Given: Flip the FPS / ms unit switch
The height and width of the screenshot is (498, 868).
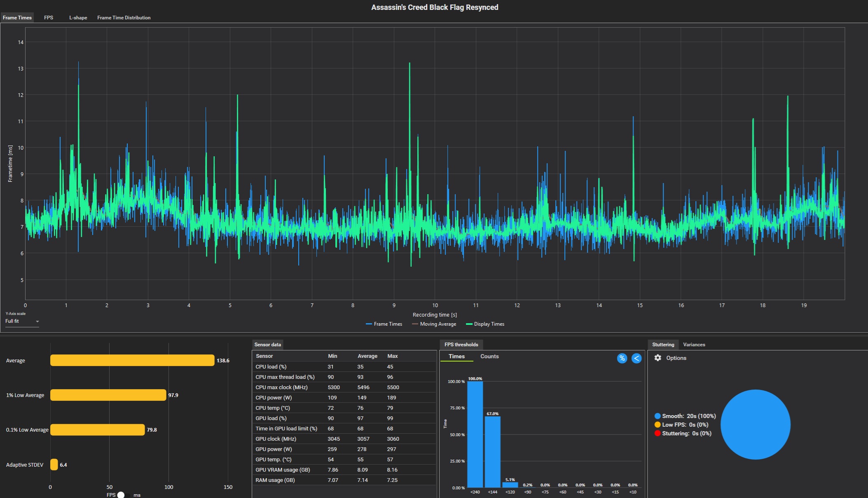Looking at the screenshot, I should tap(124, 495).
